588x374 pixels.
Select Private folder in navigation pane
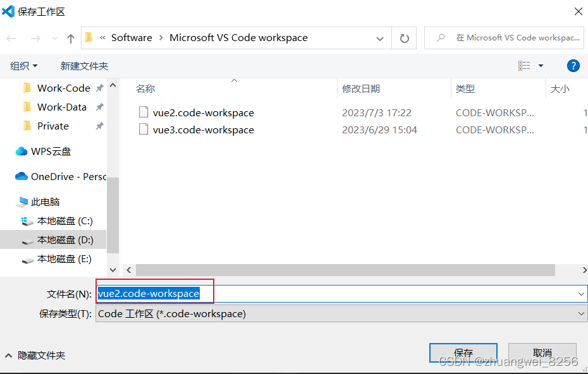[x=53, y=126]
